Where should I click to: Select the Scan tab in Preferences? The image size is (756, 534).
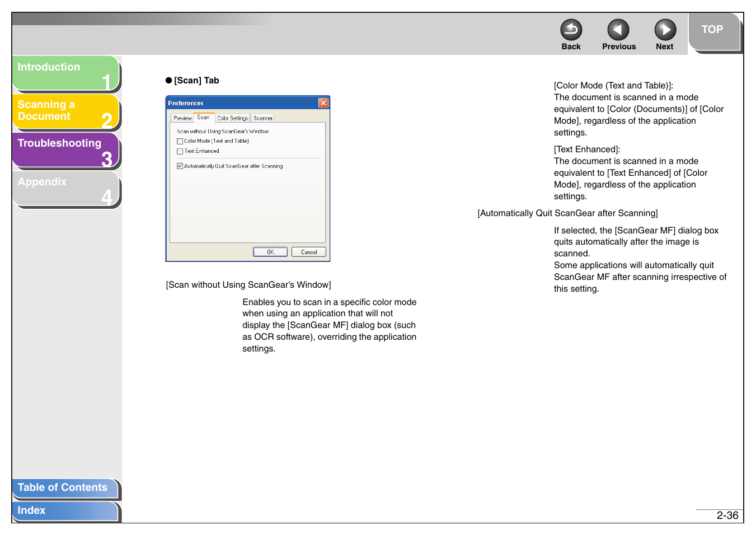tap(203, 118)
